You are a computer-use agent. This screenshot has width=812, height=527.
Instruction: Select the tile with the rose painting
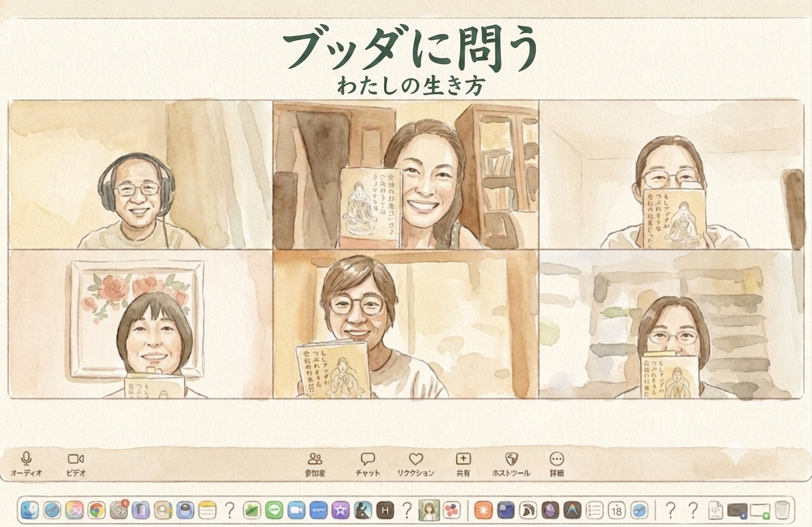point(140,324)
